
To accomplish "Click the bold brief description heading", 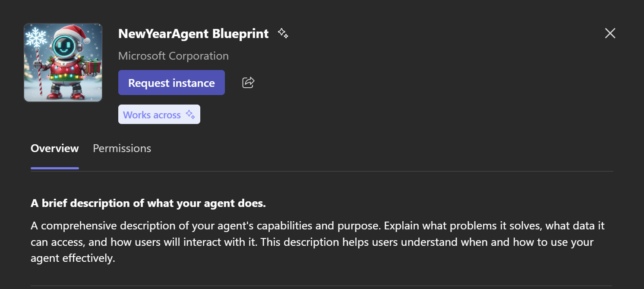I will coord(148,203).
